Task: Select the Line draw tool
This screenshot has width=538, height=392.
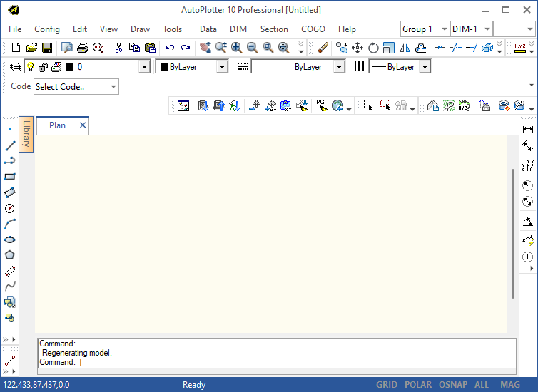Action: click(10, 145)
